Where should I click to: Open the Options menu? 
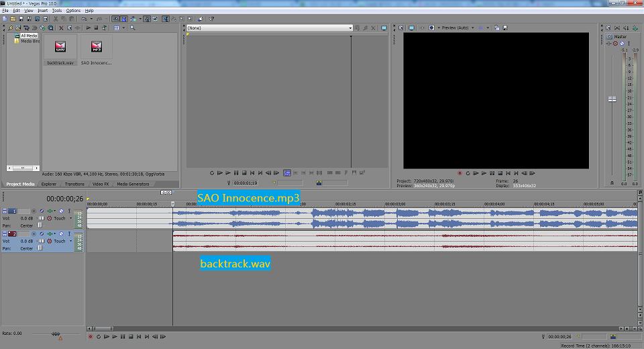tap(73, 11)
